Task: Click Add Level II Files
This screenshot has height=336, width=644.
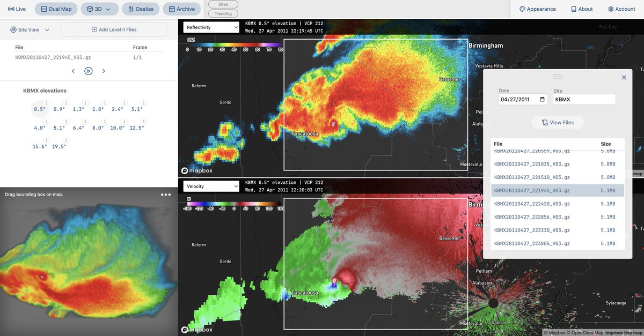Action: tap(113, 29)
